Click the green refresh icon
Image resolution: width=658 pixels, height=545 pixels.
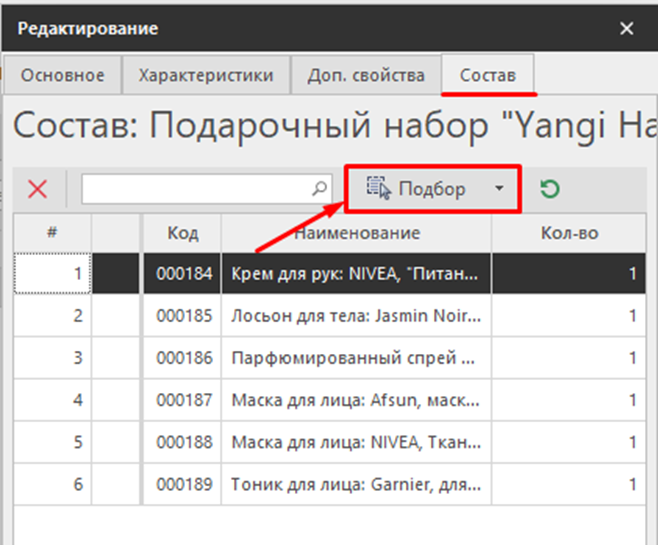click(549, 189)
